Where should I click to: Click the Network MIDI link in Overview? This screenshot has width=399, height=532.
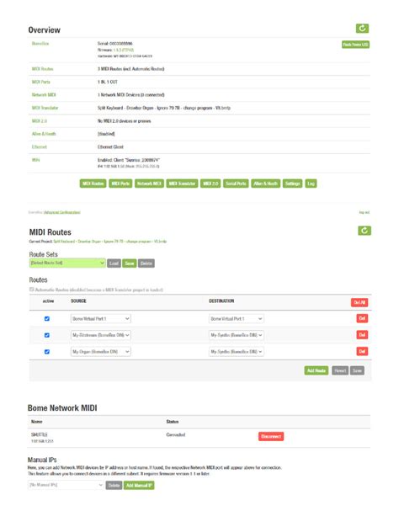(44, 95)
